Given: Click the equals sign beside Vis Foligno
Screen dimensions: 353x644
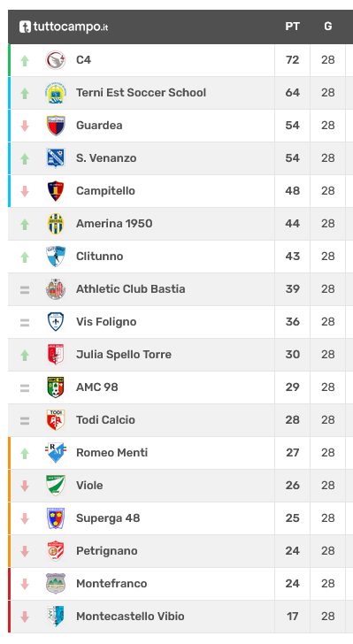Looking at the screenshot, I should click(25, 323).
